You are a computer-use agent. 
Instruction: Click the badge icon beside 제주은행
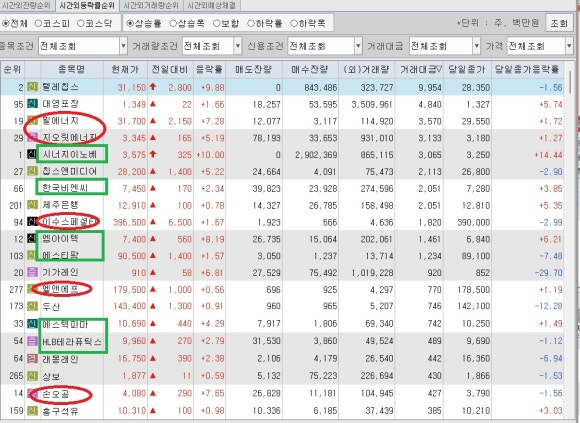coord(33,205)
